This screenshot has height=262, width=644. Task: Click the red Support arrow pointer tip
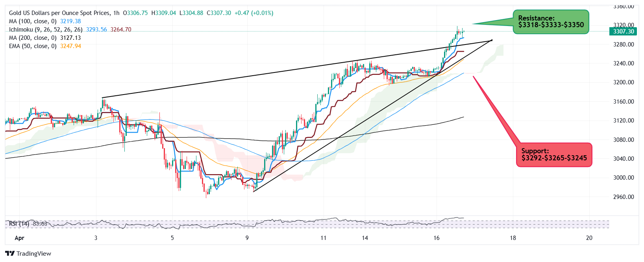coord(473,76)
